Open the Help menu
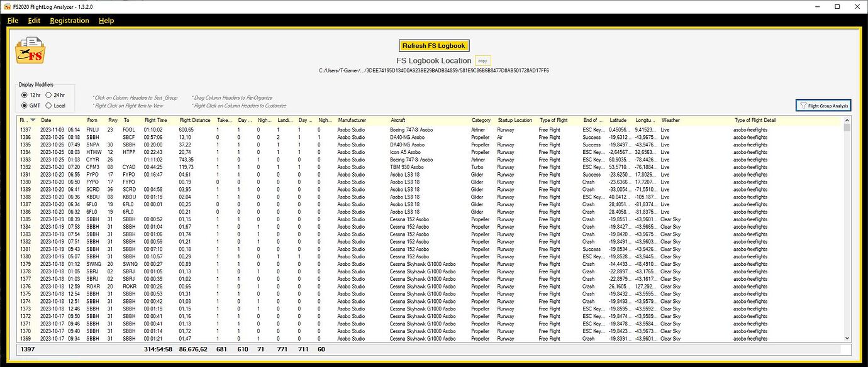868x367 pixels. tap(106, 20)
